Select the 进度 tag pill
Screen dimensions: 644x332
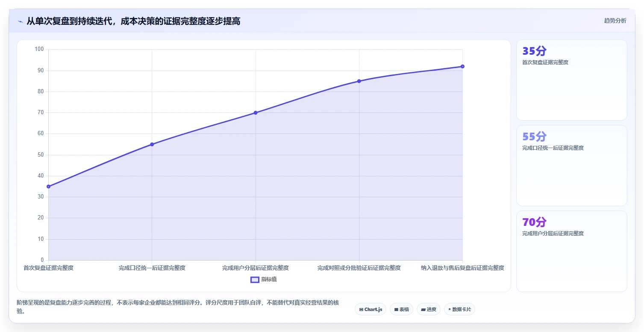[429, 309]
